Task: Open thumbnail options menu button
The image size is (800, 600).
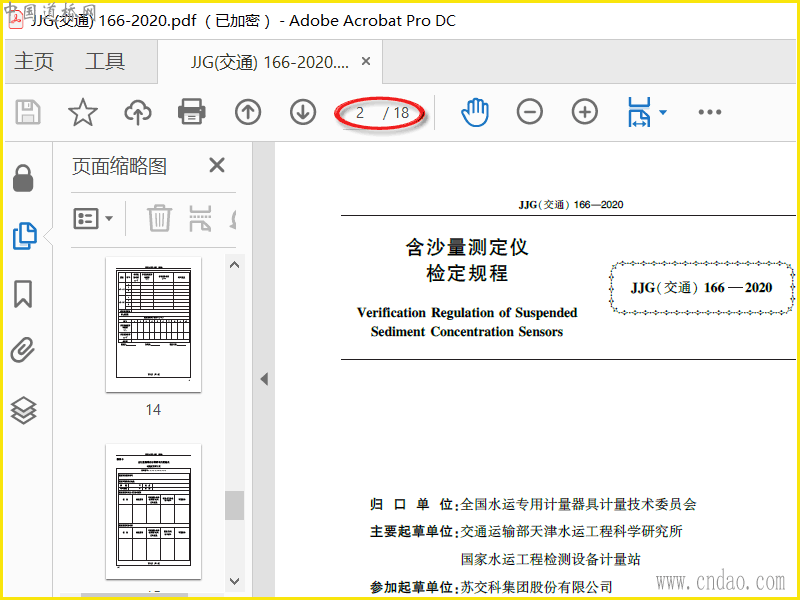Action: pyautogui.click(x=93, y=219)
